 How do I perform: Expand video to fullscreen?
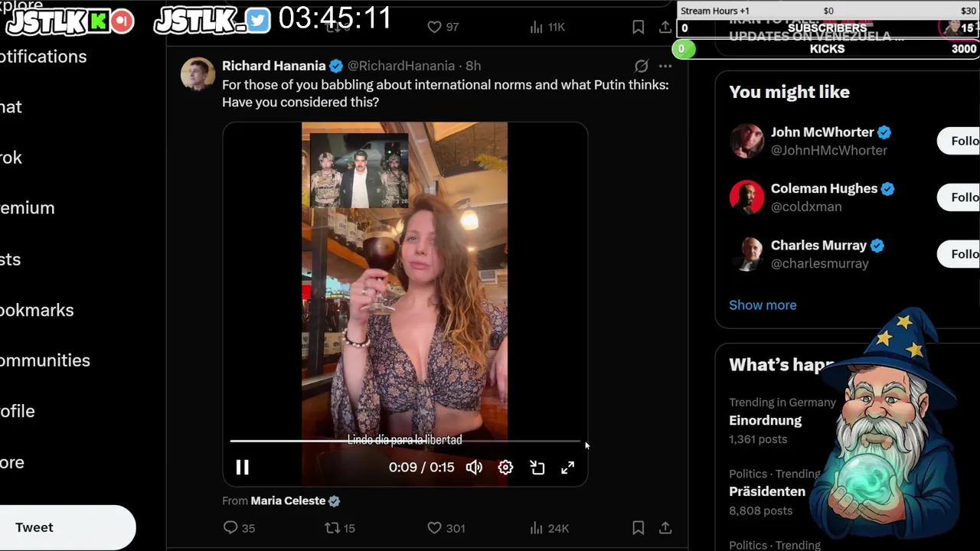point(567,467)
